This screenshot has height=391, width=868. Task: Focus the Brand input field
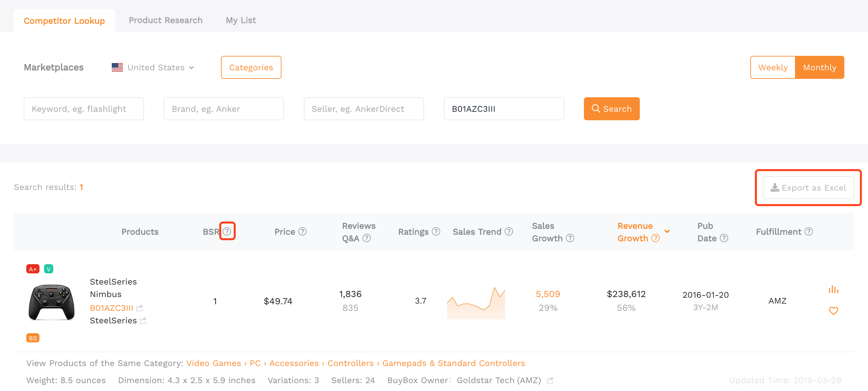(x=224, y=109)
